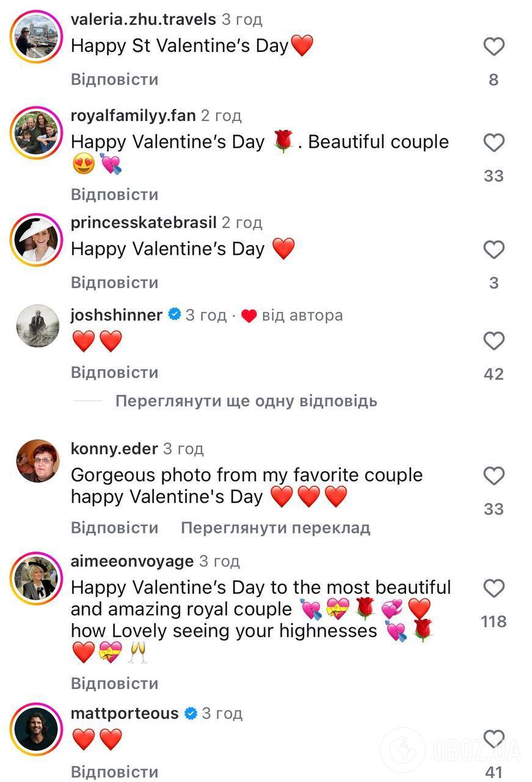Viewport: 532px width, 782px height.
Task: Like royalfamilyy.fan's comment heart
Action: click(494, 142)
